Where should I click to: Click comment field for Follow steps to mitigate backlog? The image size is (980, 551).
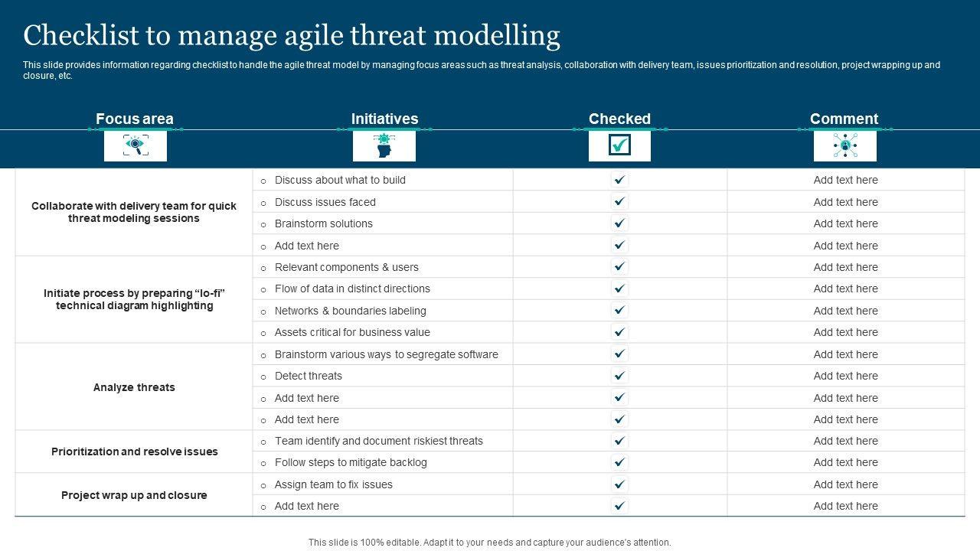coord(845,462)
